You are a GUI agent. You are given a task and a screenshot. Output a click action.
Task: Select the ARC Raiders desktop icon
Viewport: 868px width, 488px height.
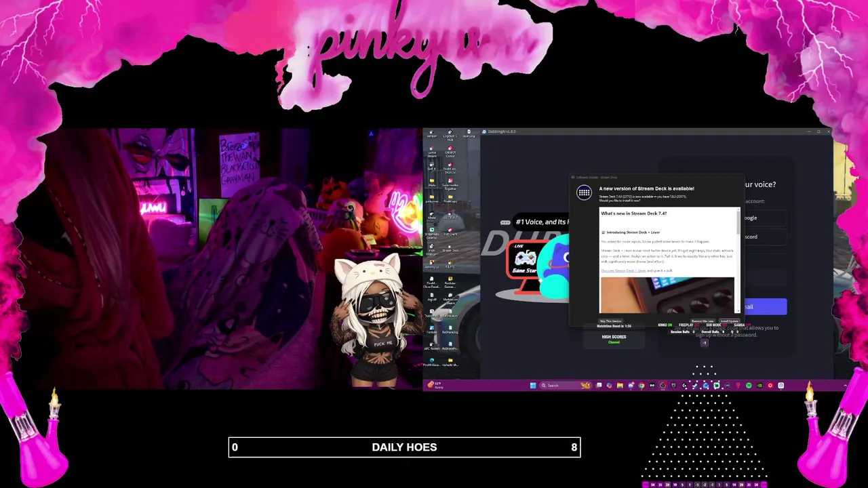[432, 345]
